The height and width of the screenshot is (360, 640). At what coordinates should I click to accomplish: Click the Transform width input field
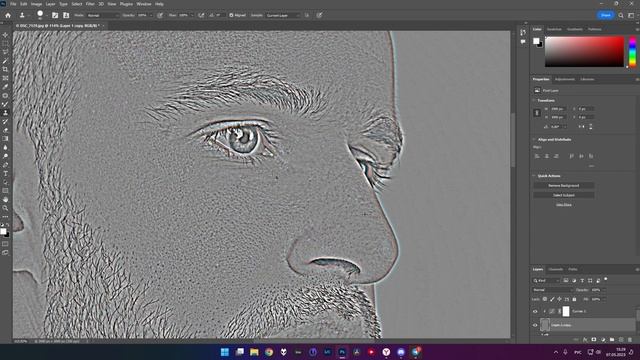pos(558,109)
